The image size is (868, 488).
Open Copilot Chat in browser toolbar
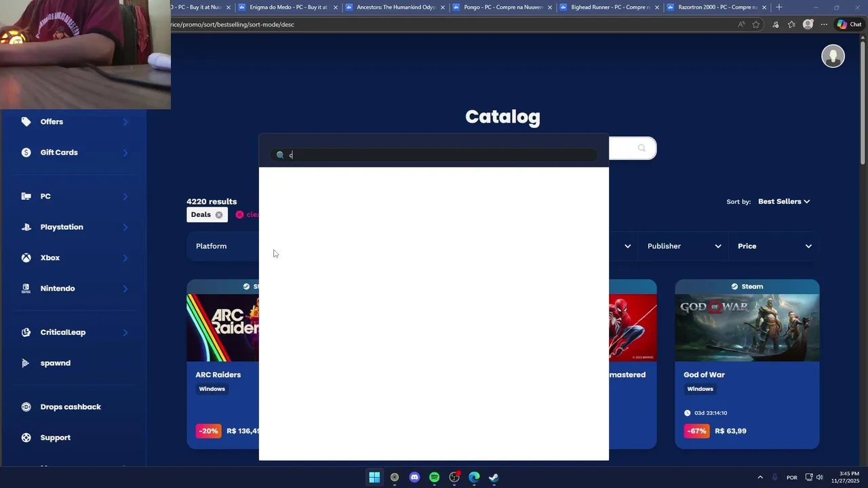(x=849, y=24)
